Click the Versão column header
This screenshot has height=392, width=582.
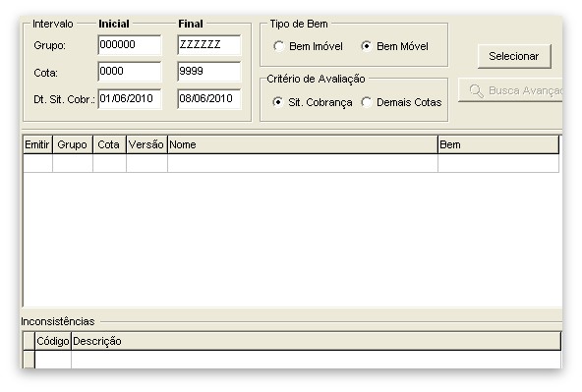146,144
